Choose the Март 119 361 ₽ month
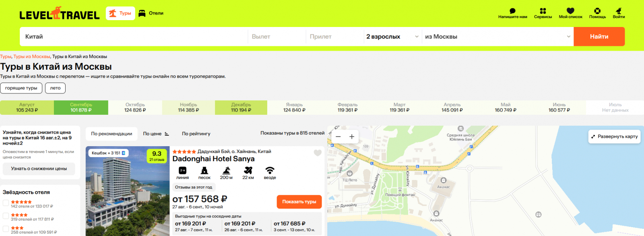 click(x=399, y=108)
